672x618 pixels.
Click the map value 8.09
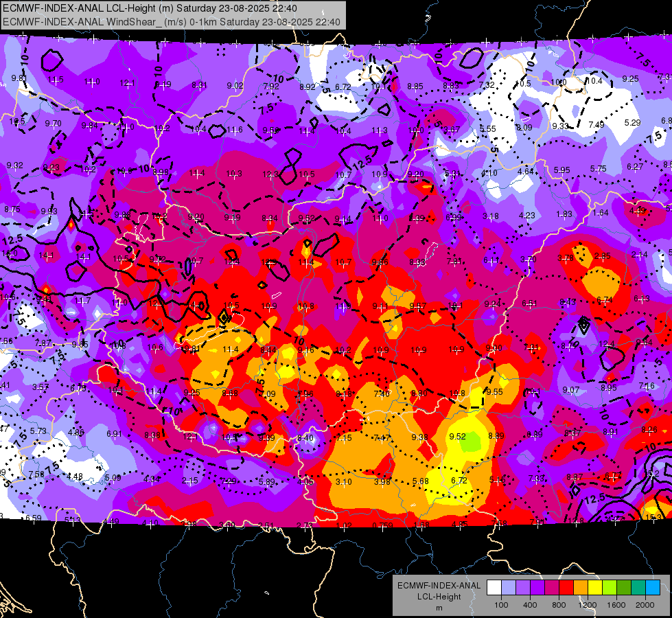tap(524, 127)
